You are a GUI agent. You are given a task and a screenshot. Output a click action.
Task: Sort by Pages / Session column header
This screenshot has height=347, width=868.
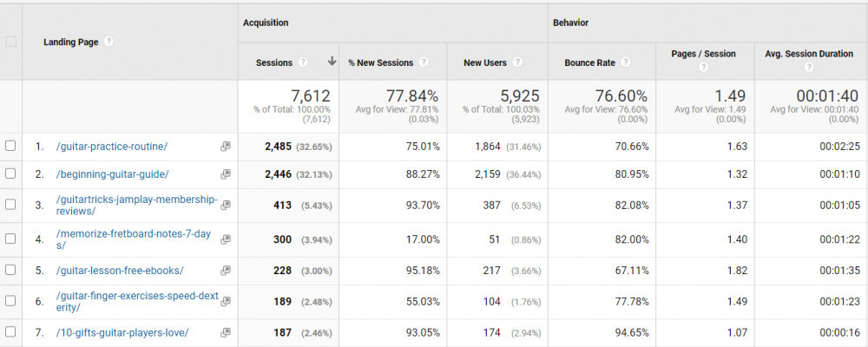[x=703, y=54]
